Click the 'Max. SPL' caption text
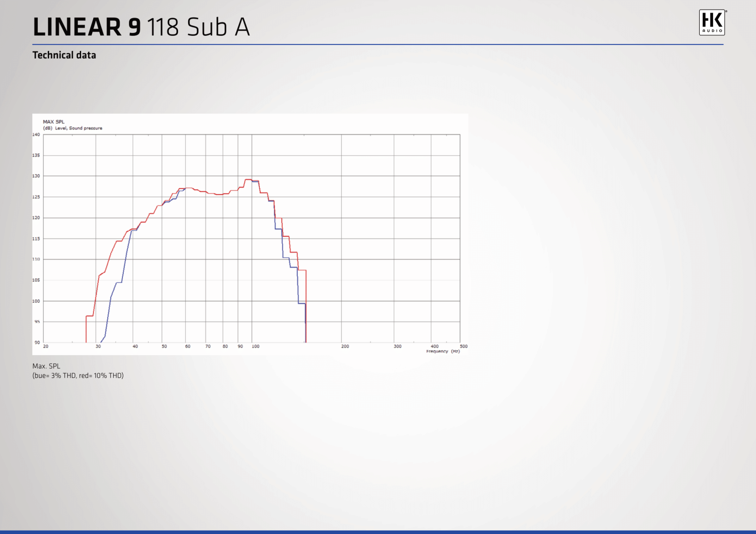This screenshot has width=756, height=534. click(x=46, y=366)
